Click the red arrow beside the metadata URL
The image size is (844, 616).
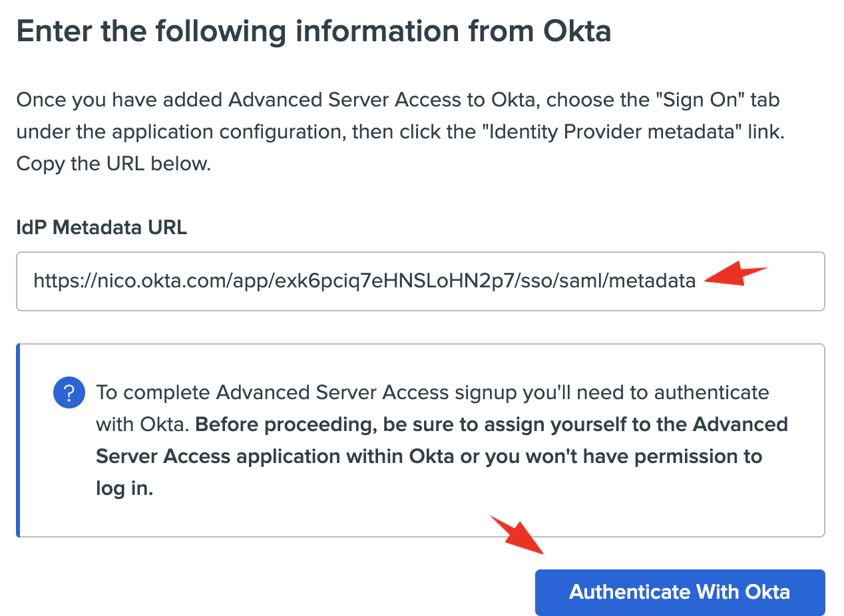coord(735,276)
